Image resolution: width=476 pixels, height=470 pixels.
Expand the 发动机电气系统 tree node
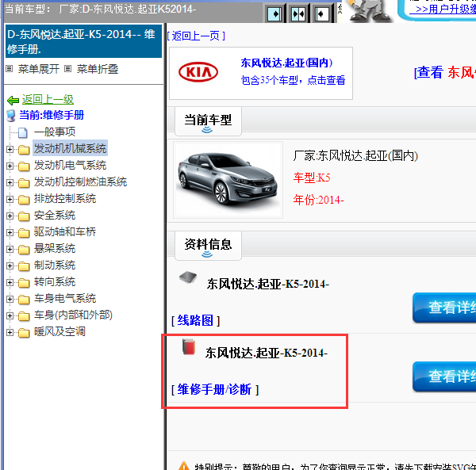pyautogui.click(x=10, y=166)
